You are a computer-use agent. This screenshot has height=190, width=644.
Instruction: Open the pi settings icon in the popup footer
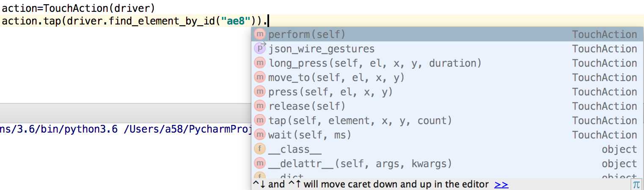coord(636,185)
